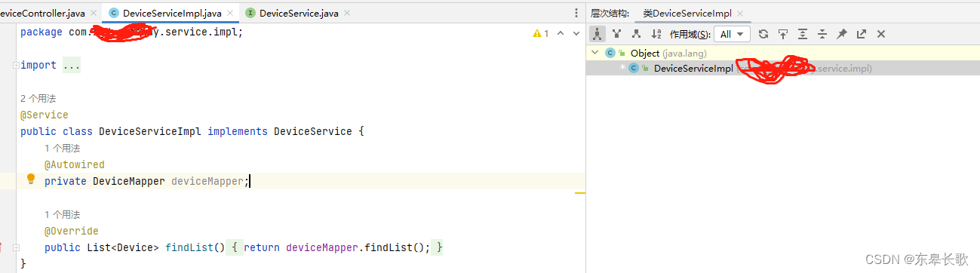
Task: Go to previous highlighted problem arrow
Action: pyautogui.click(x=561, y=33)
